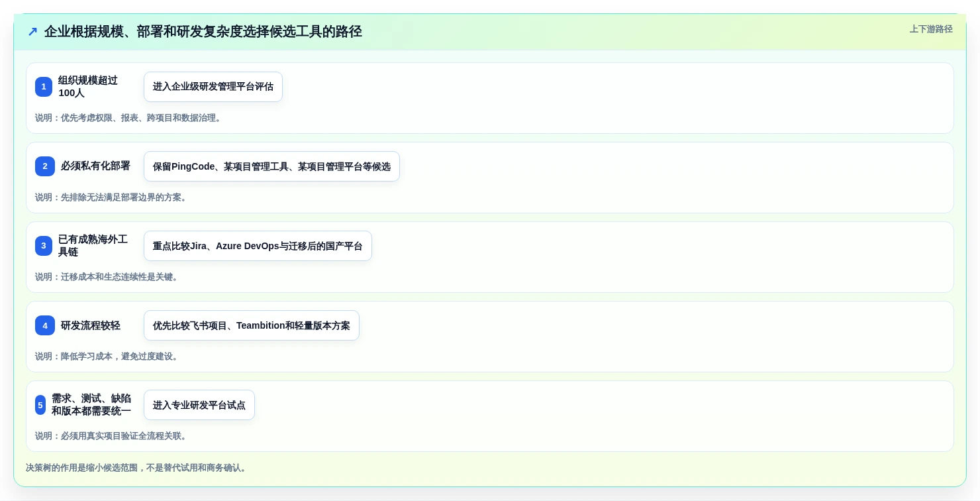Screen dimensions: 980x501
Task: Click note 先排除无法满足部署边界的方案
Action: pyautogui.click(x=111, y=197)
